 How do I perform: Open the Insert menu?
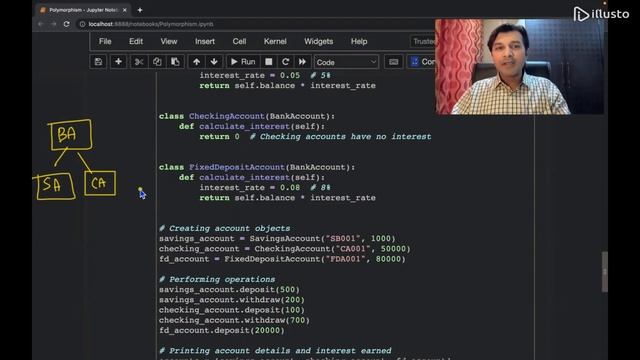pyautogui.click(x=205, y=41)
